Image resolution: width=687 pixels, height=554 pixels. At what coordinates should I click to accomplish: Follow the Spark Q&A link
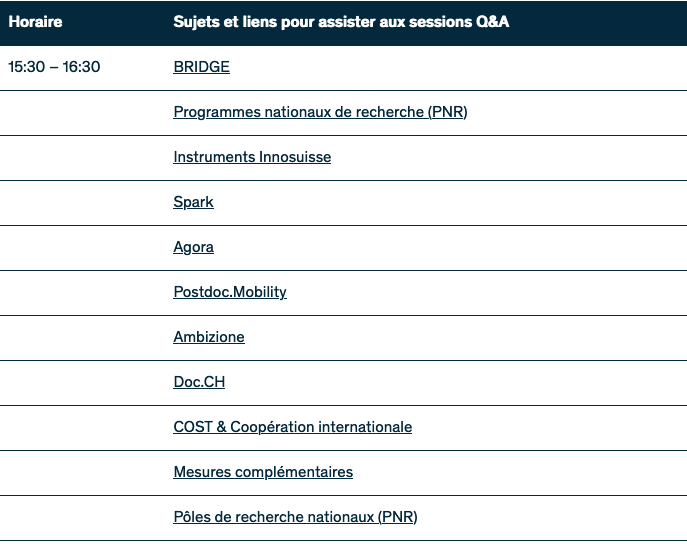(x=193, y=202)
